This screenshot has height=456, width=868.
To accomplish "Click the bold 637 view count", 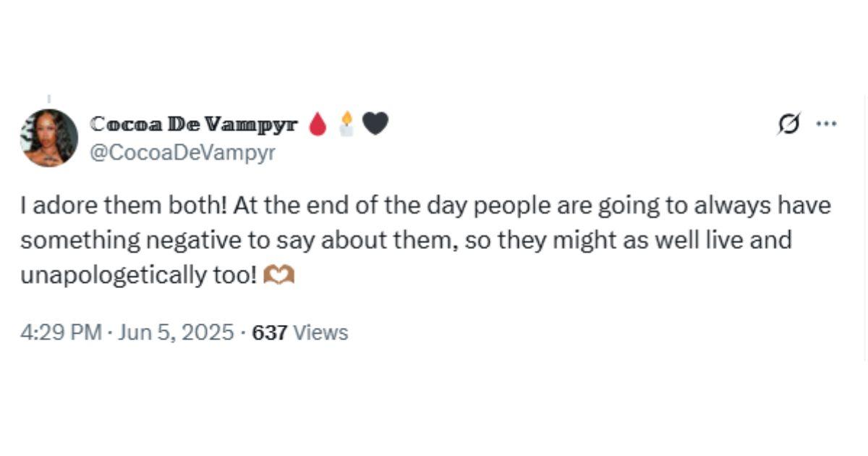I will (x=270, y=333).
